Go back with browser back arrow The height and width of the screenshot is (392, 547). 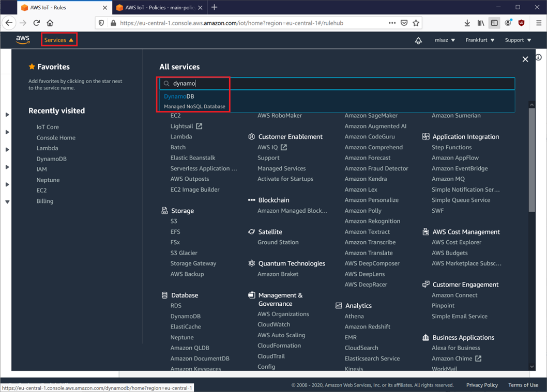(x=9, y=23)
